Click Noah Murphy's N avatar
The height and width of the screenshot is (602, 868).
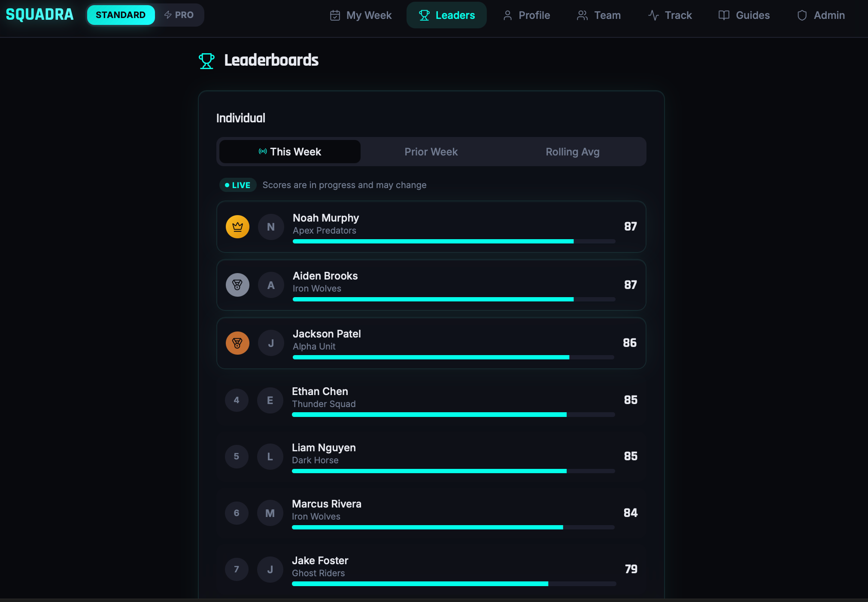pyautogui.click(x=271, y=227)
